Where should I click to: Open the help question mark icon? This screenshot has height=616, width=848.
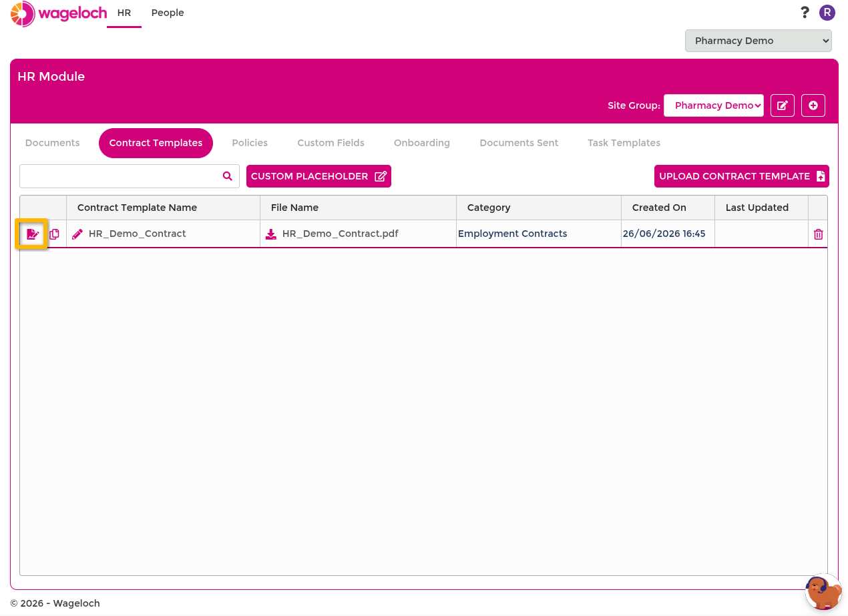(x=805, y=13)
